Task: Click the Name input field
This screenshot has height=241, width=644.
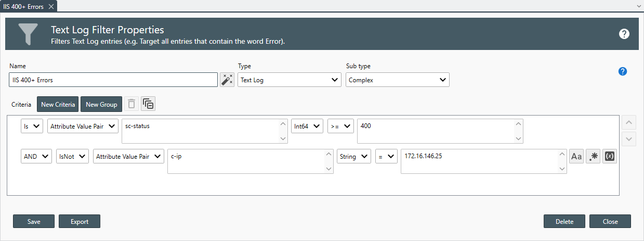Action: click(x=113, y=80)
